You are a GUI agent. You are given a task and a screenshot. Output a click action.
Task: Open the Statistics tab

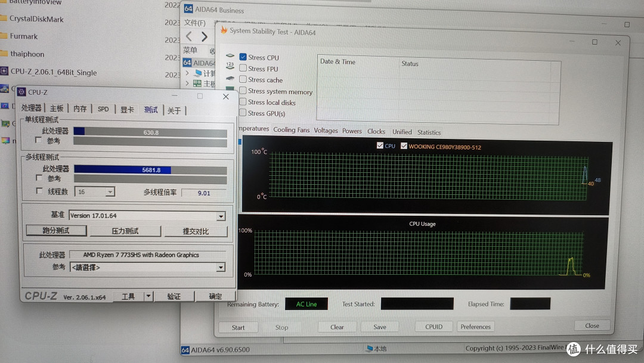429,132
